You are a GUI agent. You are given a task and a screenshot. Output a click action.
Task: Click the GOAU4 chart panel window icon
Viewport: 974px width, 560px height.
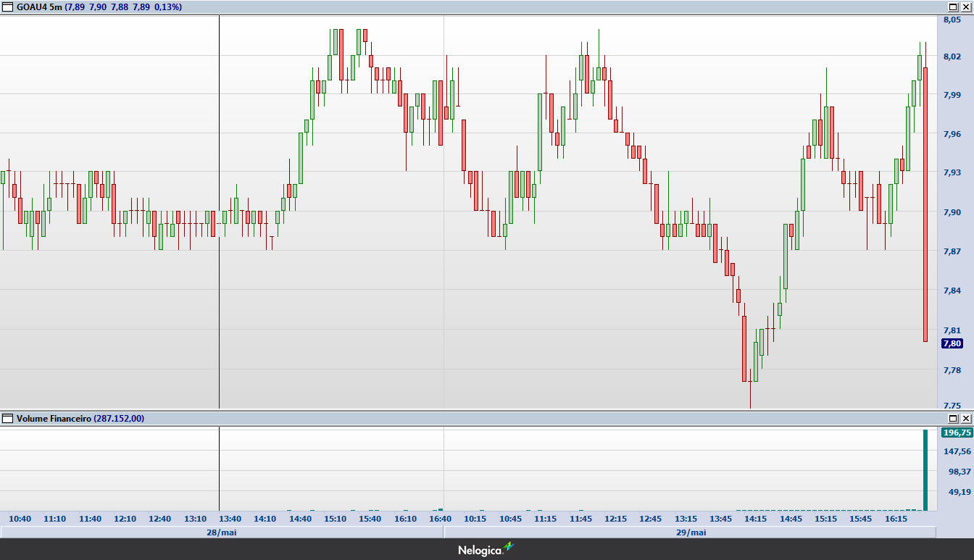pos(8,7)
